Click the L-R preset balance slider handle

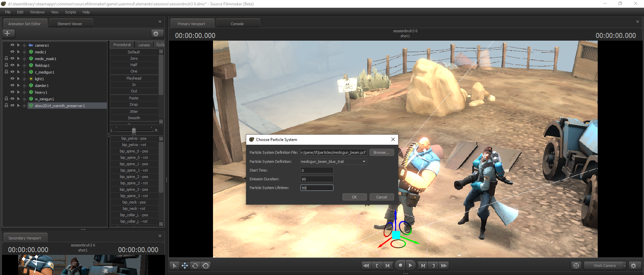pos(134,130)
